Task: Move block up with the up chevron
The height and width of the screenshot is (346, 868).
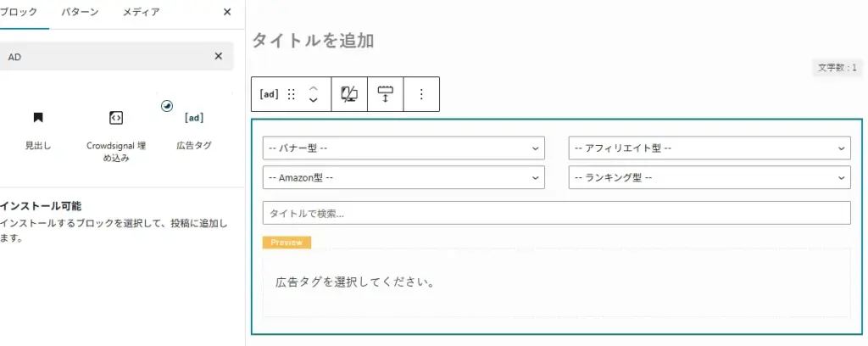Action: point(314,88)
